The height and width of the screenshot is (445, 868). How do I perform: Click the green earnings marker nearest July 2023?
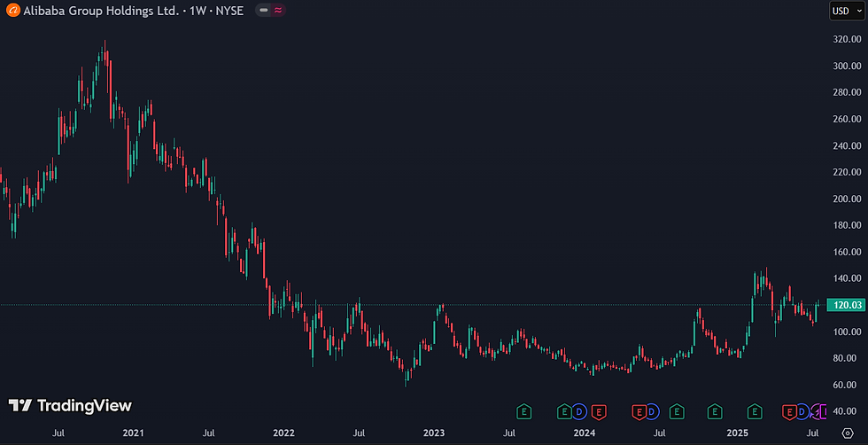[x=523, y=411]
